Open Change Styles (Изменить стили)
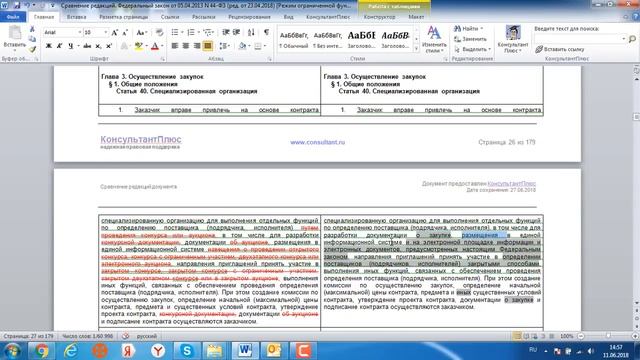The width and height of the screenshot is (640, 360). point(434,39)
